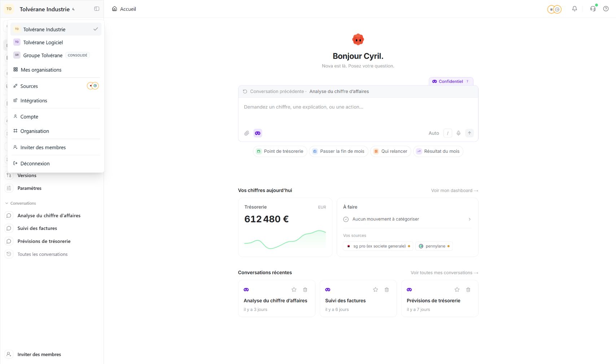This screenshot has height=364, width=616.
Task: Start voice input with microphone icon
Action: tap(458, 133)
